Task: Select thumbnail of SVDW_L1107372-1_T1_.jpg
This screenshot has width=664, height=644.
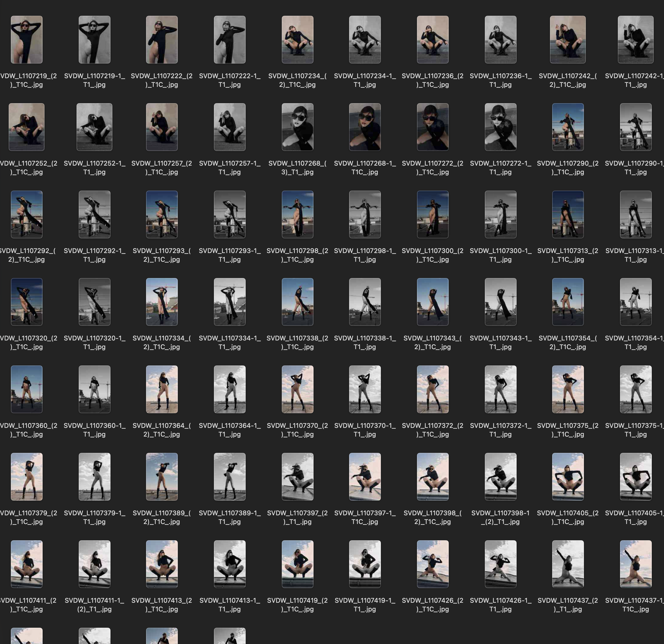Action: pos(501,389)
